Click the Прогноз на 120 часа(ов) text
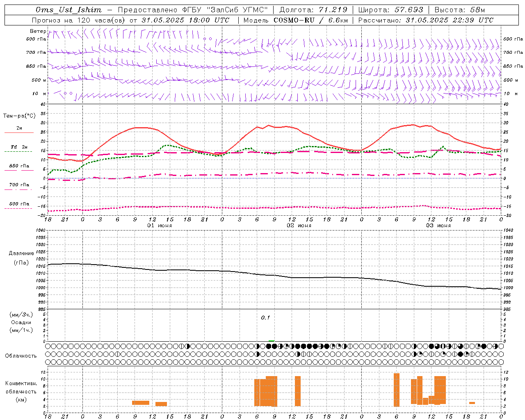Screen dimensions: 525x420 tap(79, 20)
